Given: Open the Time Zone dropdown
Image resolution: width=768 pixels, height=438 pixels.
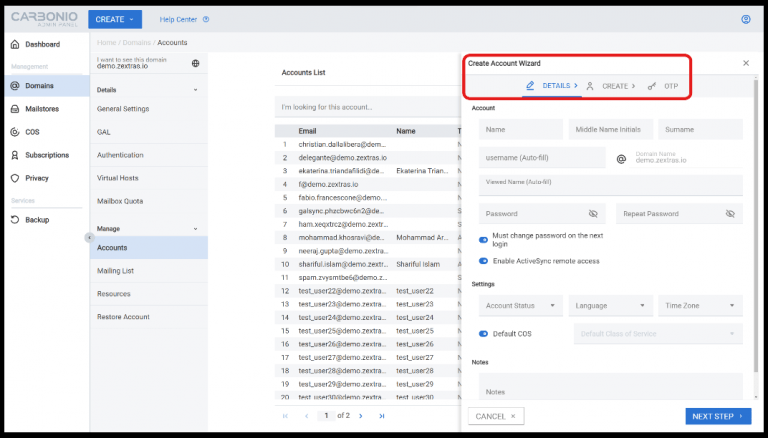Looking at the screenshot, I should coord(700,306).
